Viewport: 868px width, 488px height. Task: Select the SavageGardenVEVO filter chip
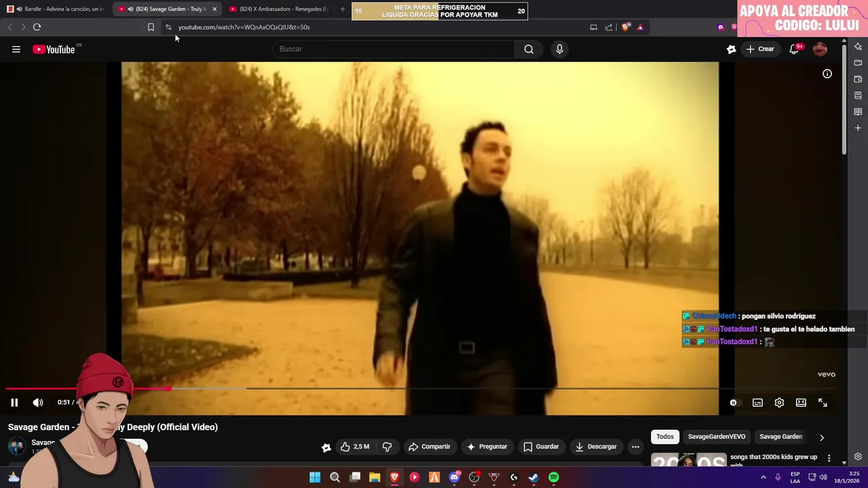716,436
